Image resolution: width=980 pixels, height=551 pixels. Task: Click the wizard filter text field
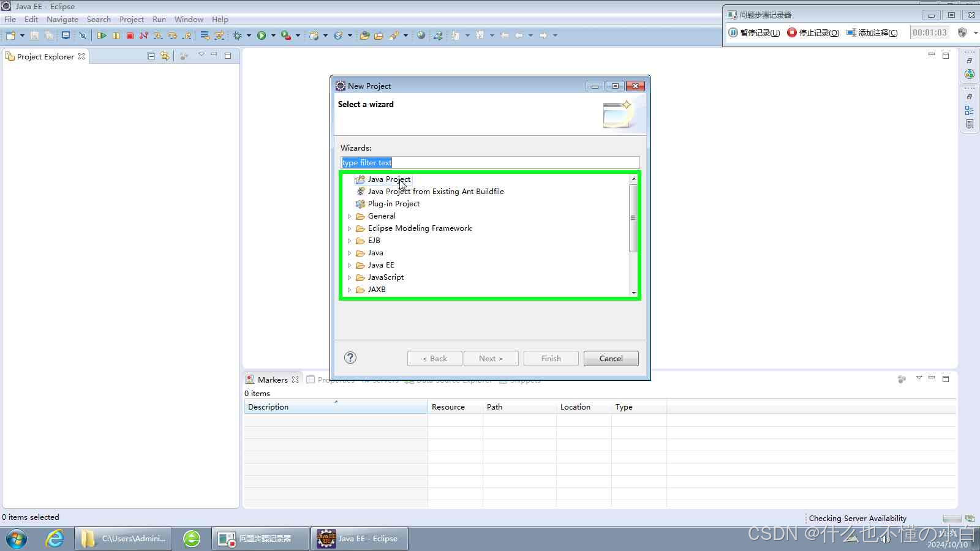[490, 162]
